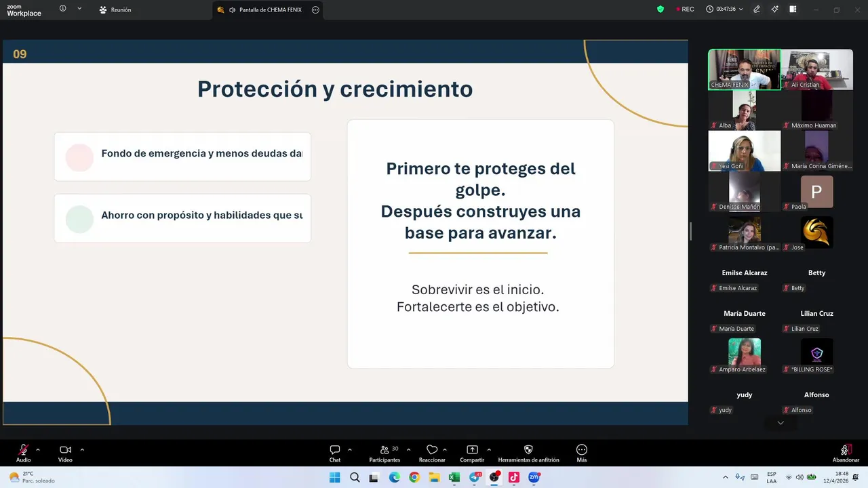Select CHEMA FENIX video thumbnail

click(x=745, y=69)
